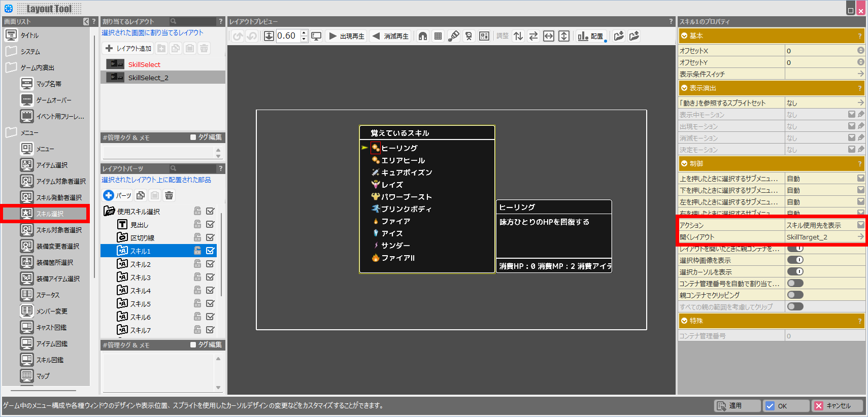
Task: Click the snap magnet icon in preview toolbar
Action: pyautogui.click(x=423, y=36)
